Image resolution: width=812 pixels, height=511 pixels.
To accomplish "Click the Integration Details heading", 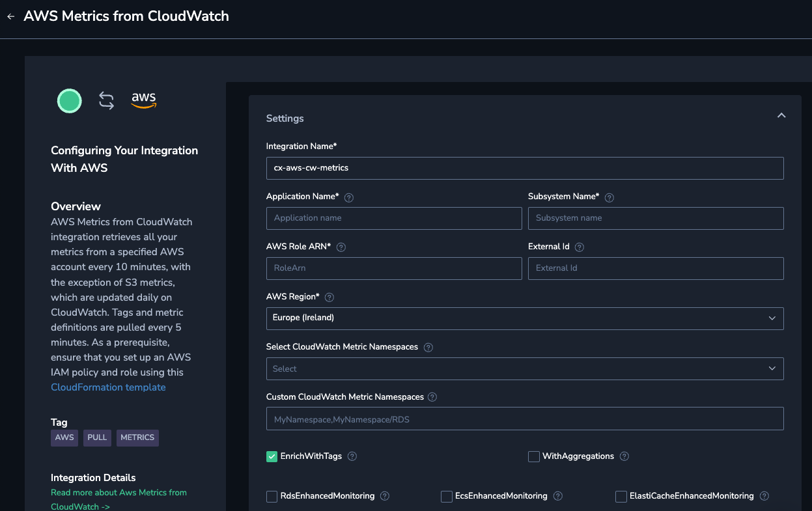I will 93,478.
